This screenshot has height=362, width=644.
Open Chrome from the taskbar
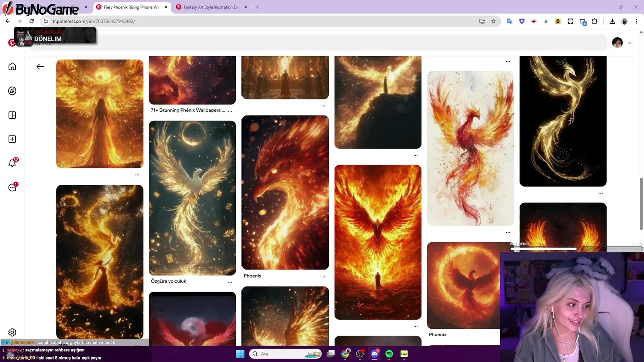pyautogui.click(x=345, y=354)
